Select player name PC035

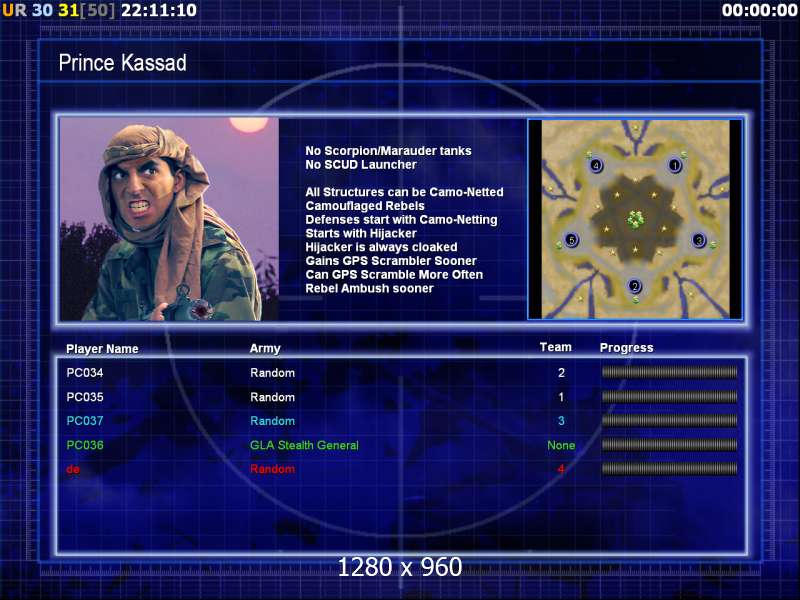[x=85, y=397]
